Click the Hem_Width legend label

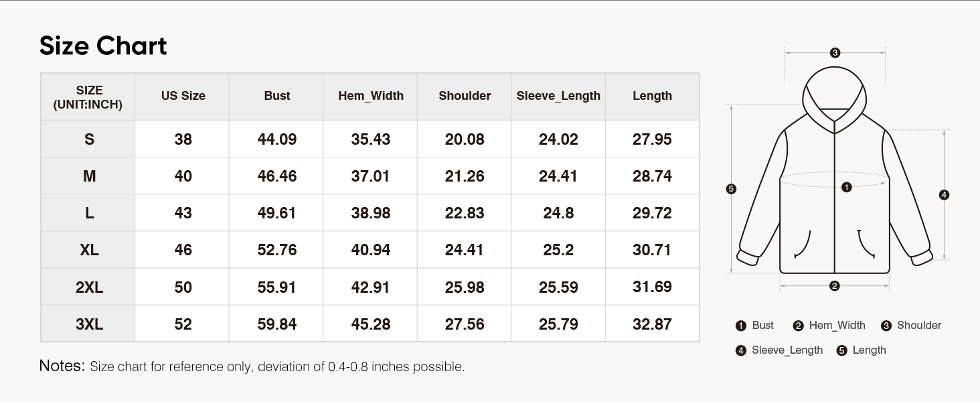click(x=837, y=326)
